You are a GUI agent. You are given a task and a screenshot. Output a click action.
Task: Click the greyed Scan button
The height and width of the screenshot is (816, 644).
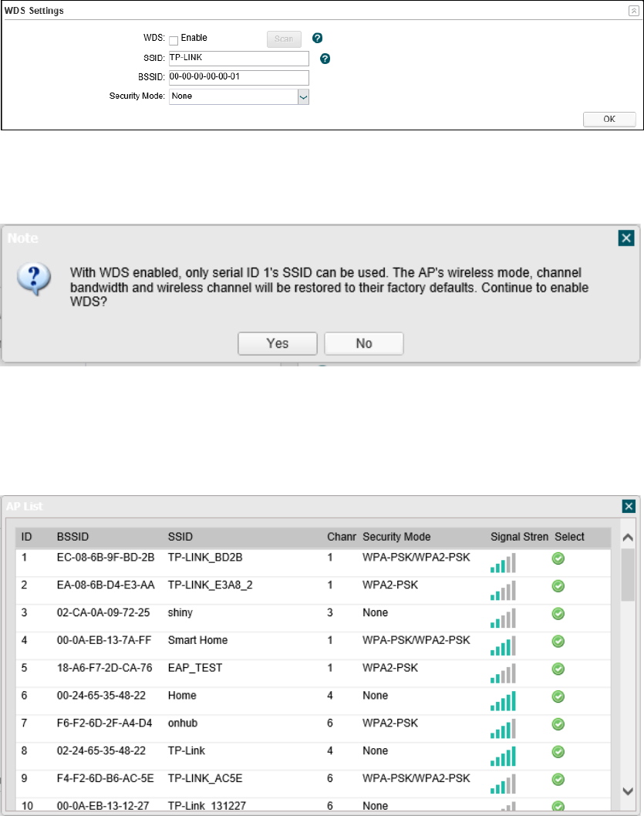(284, 39)
